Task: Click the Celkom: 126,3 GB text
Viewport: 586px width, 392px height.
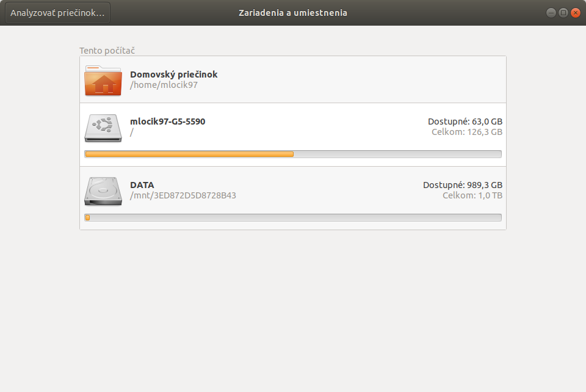Action: (467, 132)
